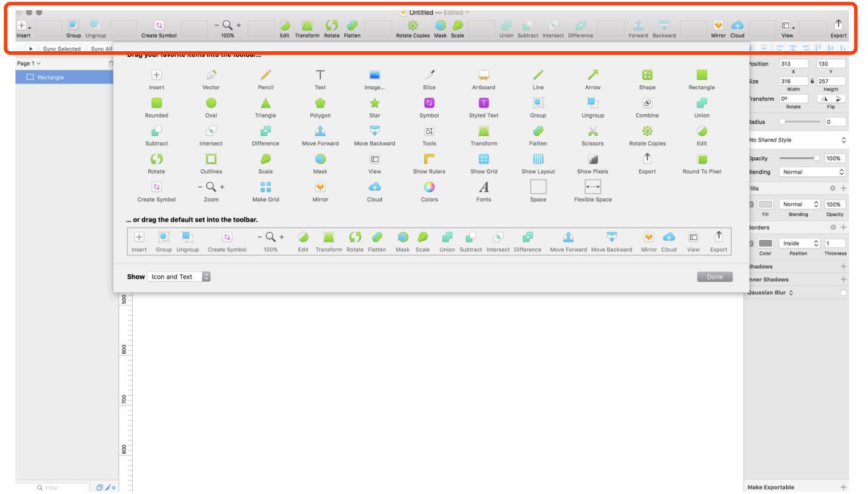Click the Rounded rectangle item in palette
Image resolution: width=868 pixels, height=494 pixels.
point(157,107)
